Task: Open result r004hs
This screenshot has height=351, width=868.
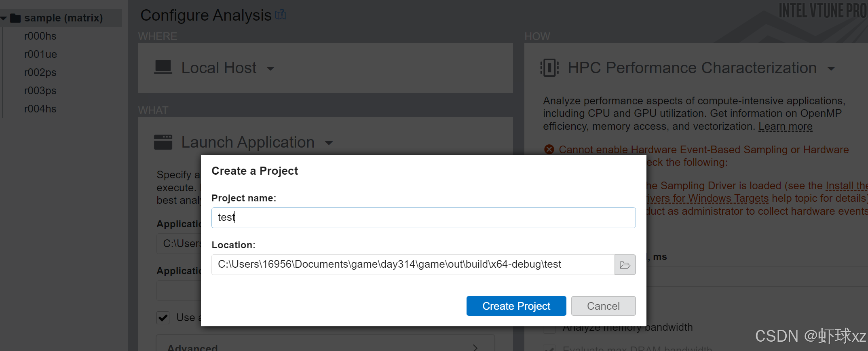Action: coord(40,109)
